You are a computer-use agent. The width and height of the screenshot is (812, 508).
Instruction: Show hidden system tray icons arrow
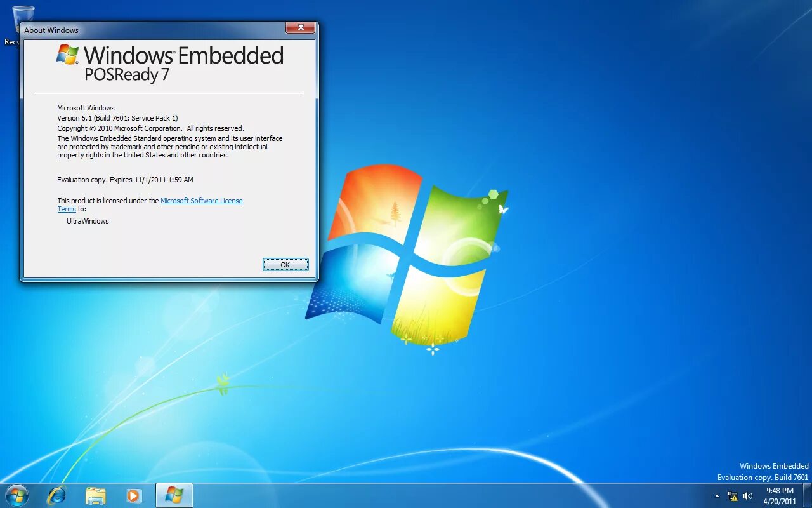tap(717, 496)
